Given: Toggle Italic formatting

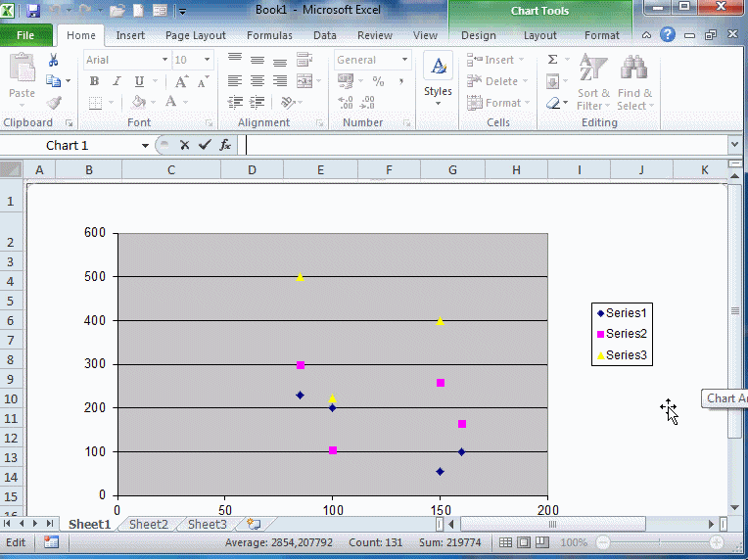Looking at the screenshot, I should (117, 81).
